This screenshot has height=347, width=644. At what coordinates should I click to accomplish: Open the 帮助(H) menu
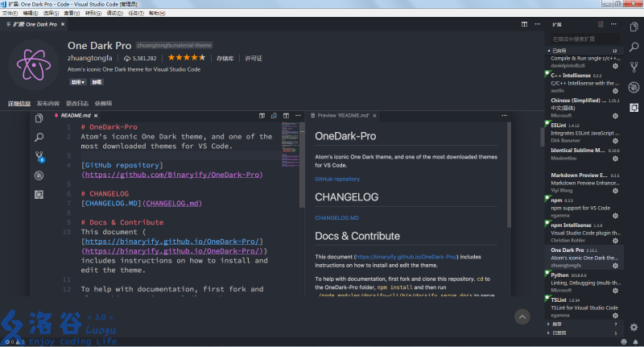click(157, 13)
